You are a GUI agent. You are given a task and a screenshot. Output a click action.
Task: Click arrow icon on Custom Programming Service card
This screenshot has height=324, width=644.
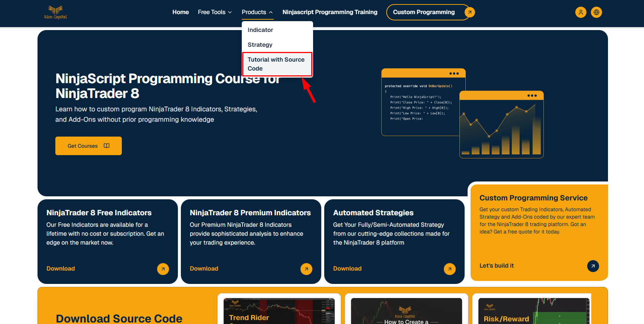pos(593,266)
